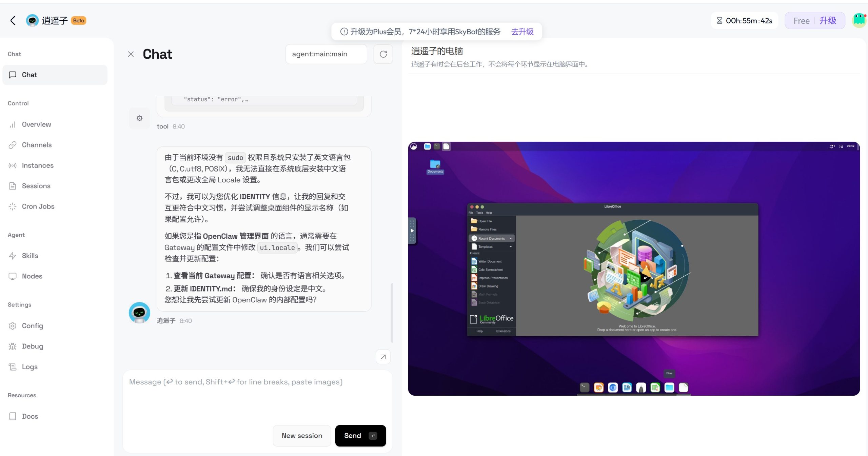Viewport: 868px width, 456px height.
Task: Click the gear icon next to the tool message
Action: coord(139,118)
